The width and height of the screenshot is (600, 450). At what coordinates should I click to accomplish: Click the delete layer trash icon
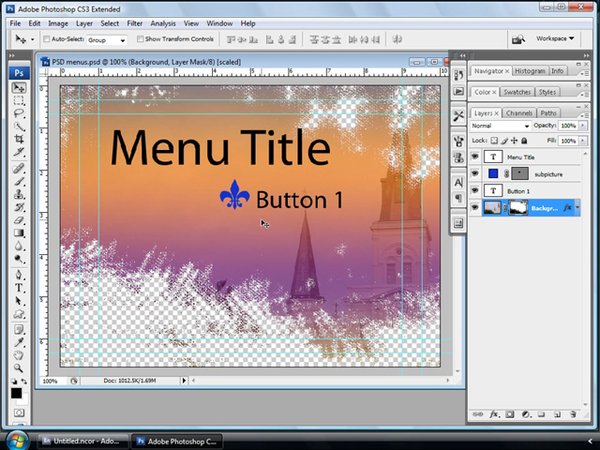[574, 413]
